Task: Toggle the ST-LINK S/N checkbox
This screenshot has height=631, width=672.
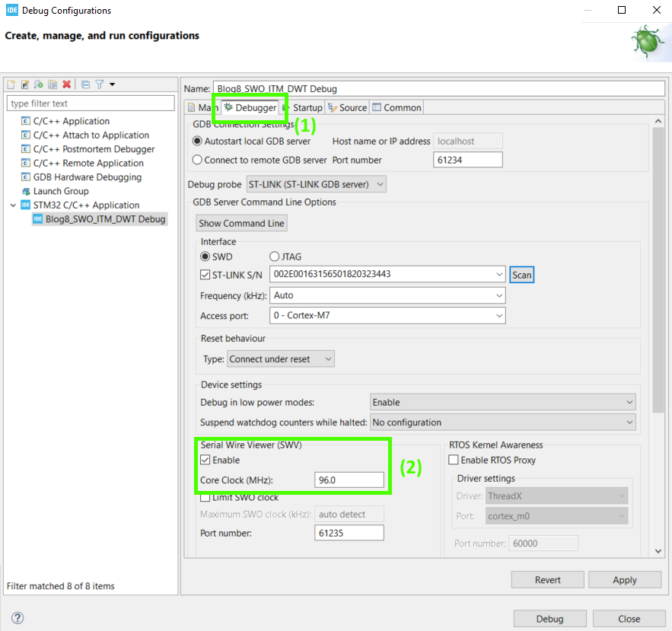Action: click(x=205, y=275)
